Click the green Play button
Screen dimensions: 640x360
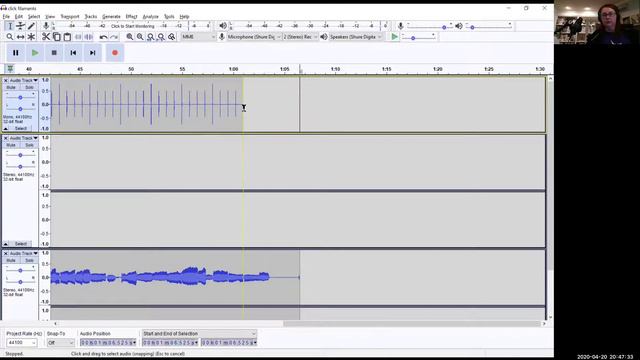[35, 53]
